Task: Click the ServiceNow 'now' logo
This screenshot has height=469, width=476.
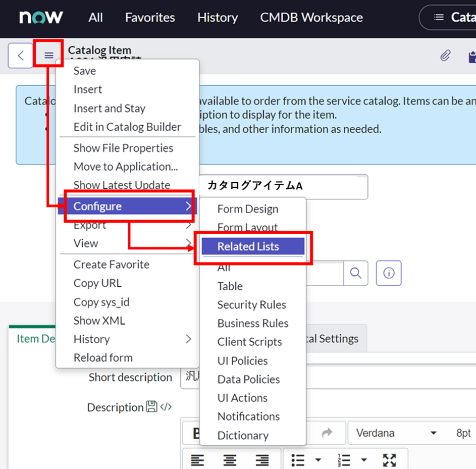Action: pyautogui.click(x=41, y=17)
